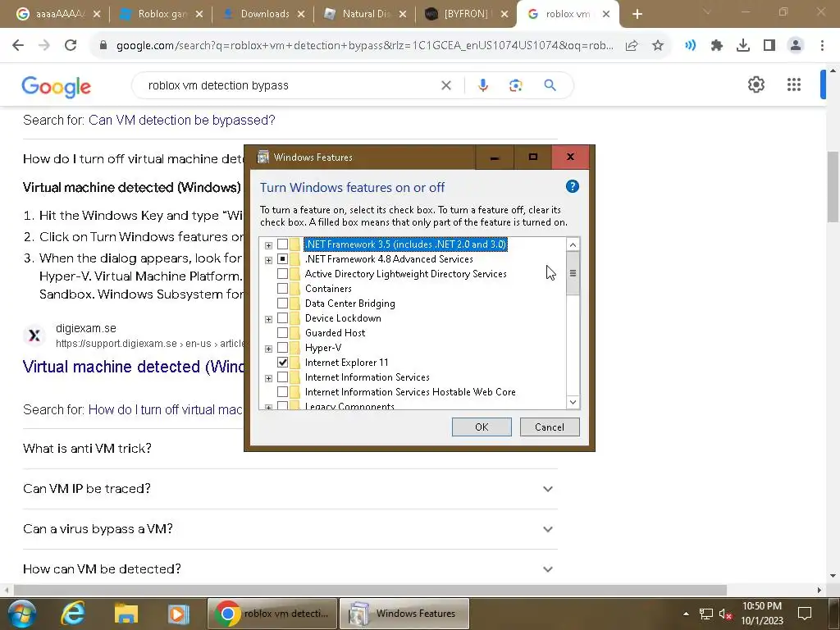
Task: Click the share page icon in address bar
Action: point(632,46)
